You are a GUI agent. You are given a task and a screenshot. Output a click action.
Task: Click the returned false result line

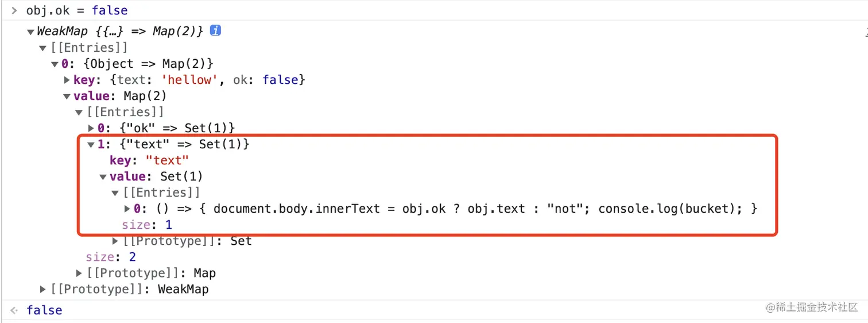(44, 310)
